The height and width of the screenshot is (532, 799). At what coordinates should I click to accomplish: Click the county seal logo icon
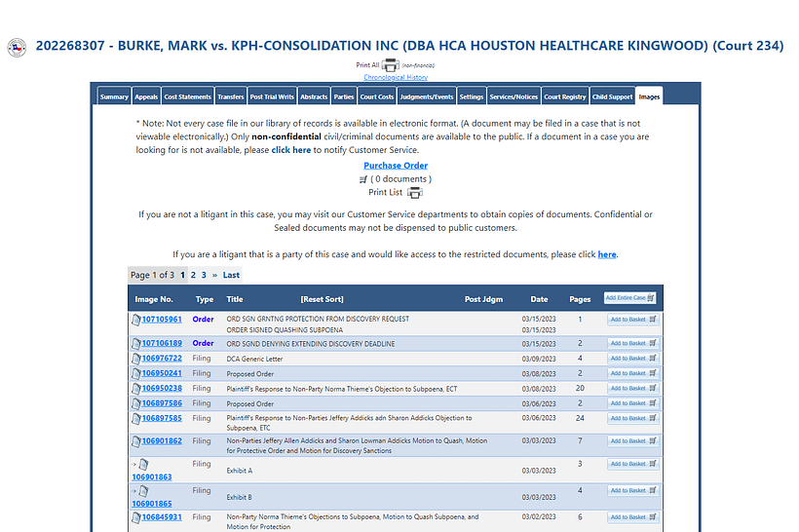(x=17, y=48)
